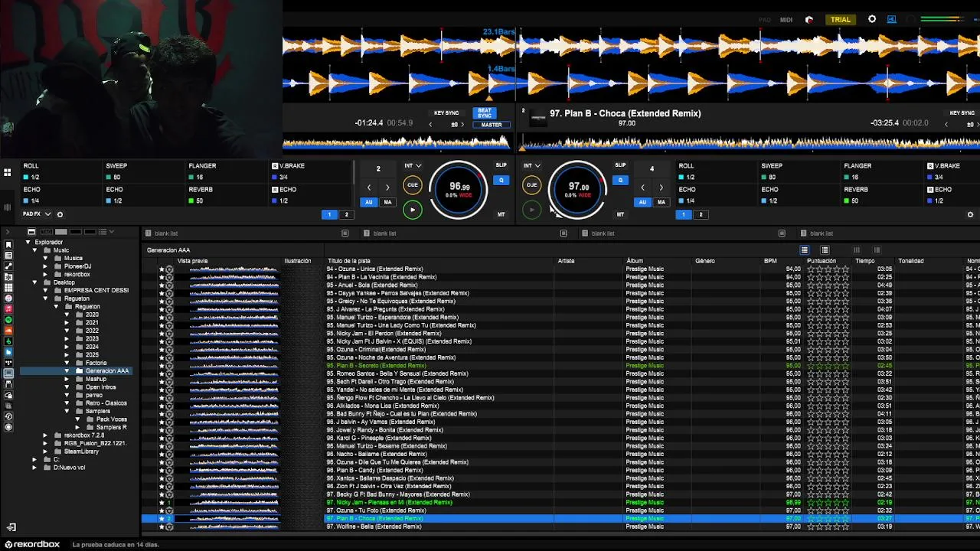Select left deck manual loop MA button
980x551 pixels.
(x=387, y=202)
